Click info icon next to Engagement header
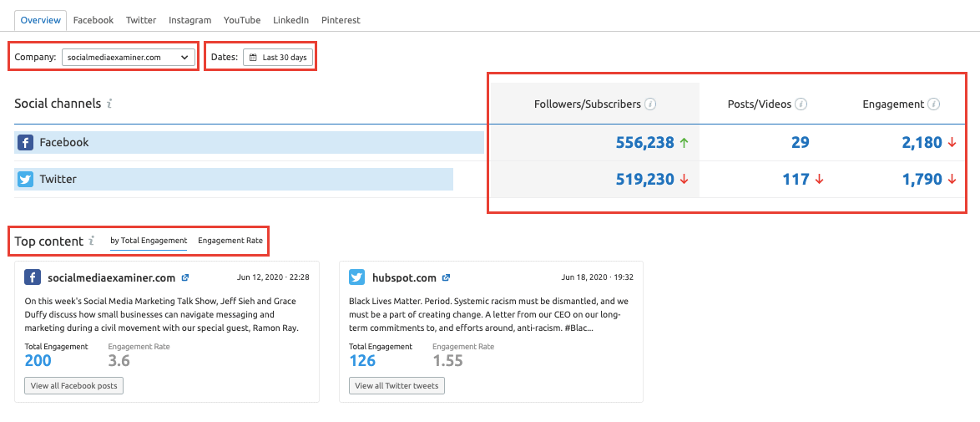The width and height of the screenshot is (980, 422). [933, 104]
